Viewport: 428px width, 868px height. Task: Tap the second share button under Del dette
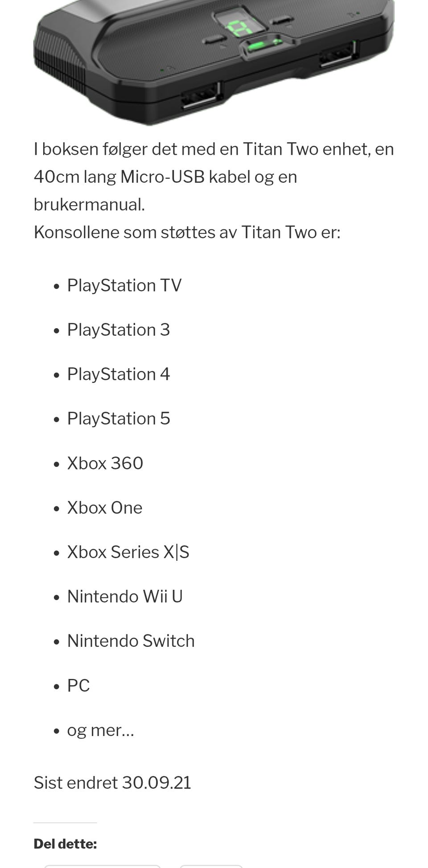pyautogui.click(x=211, y=866)
